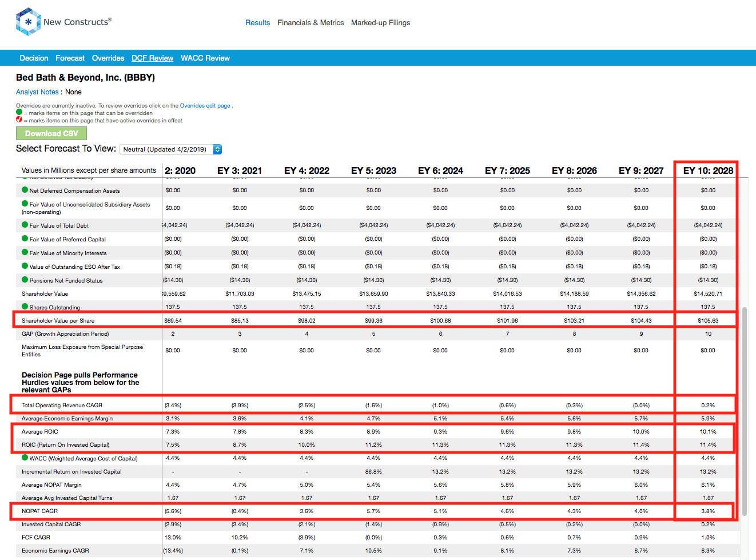Click green override dot for Fair Value of Minority Interests
756x560 pixels.
coord(25,252)
